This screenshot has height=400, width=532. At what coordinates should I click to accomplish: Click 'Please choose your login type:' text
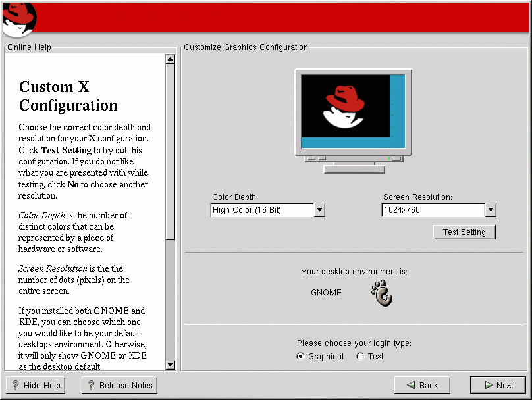pyautogui.click(x=354, y=343)
